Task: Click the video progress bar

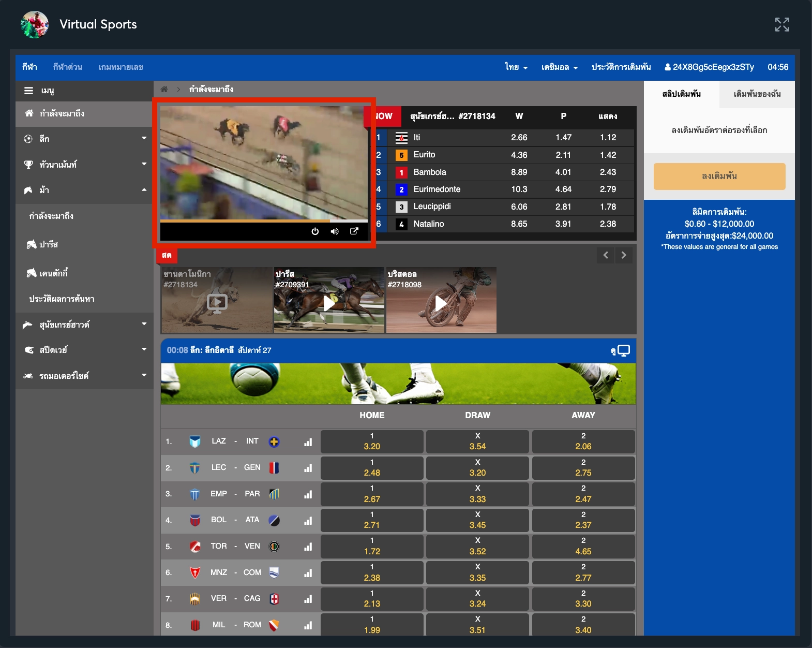Action: (264, 221)
